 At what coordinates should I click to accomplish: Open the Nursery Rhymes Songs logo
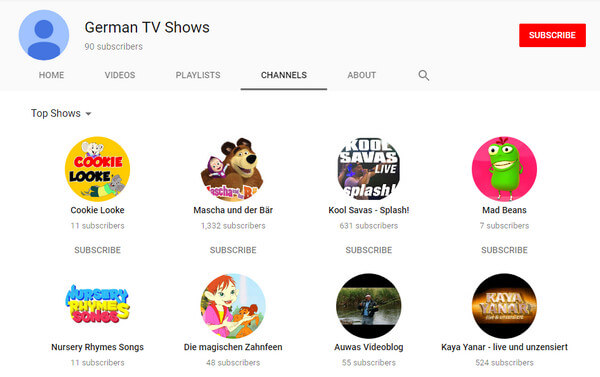[x=98, y=306]
